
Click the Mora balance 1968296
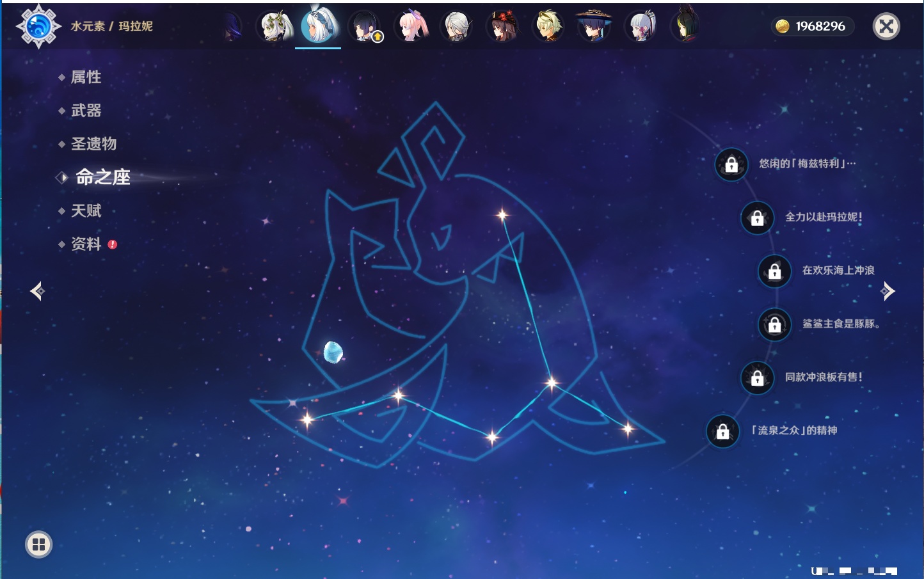[811, 26]
